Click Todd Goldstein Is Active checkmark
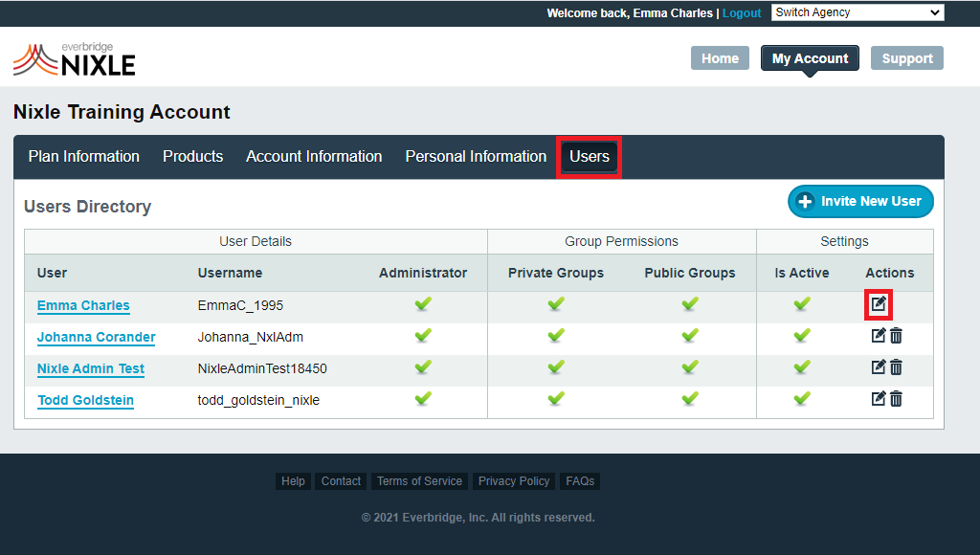This screenshot has height=555, width=980. (802, 398)
